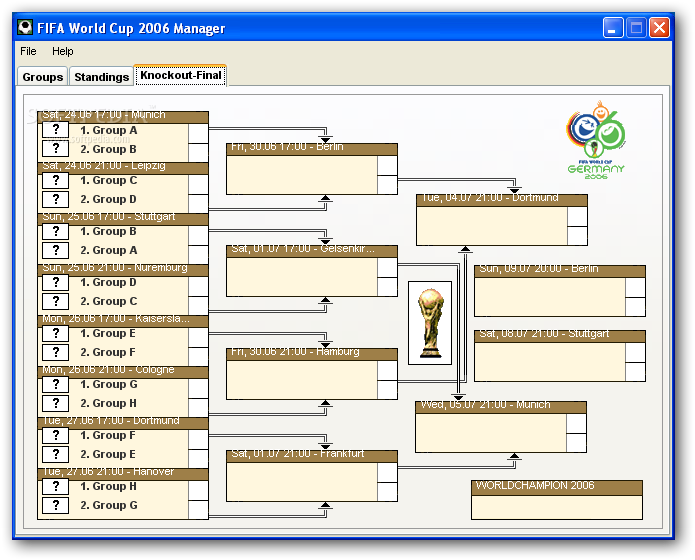The height and width of the screenshot is (560, 695).
Task: Click the flag placeholder beside 2. Group F
Action: pos(55,352)
